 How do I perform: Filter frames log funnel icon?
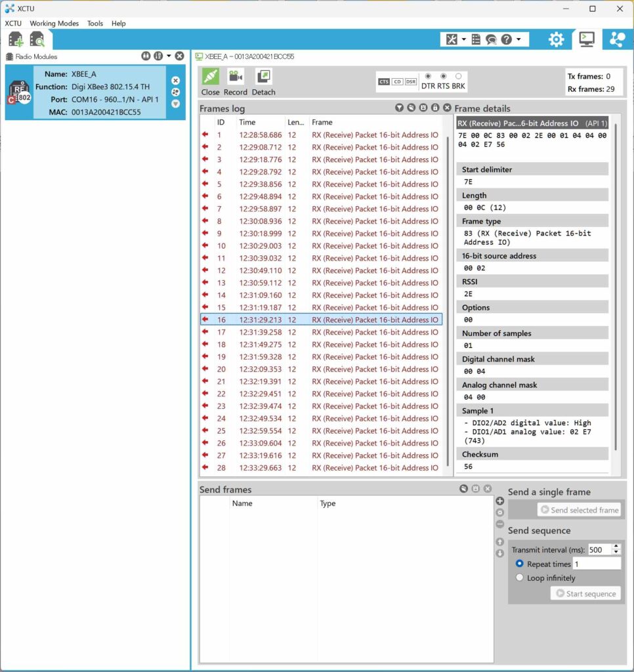[399, 108]
